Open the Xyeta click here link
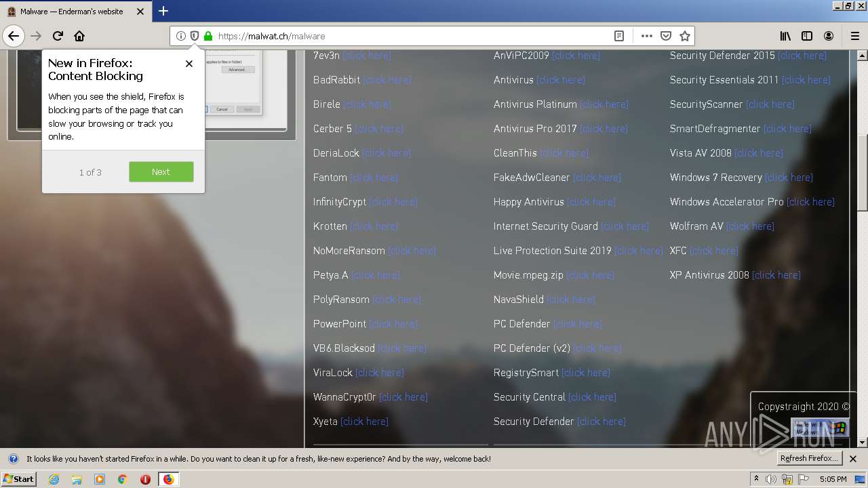 coord(365,422)
